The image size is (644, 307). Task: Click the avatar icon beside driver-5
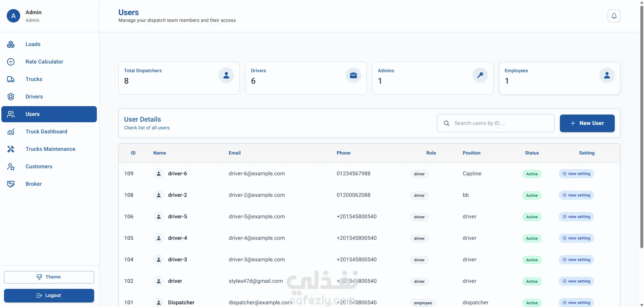pos(159,217)
